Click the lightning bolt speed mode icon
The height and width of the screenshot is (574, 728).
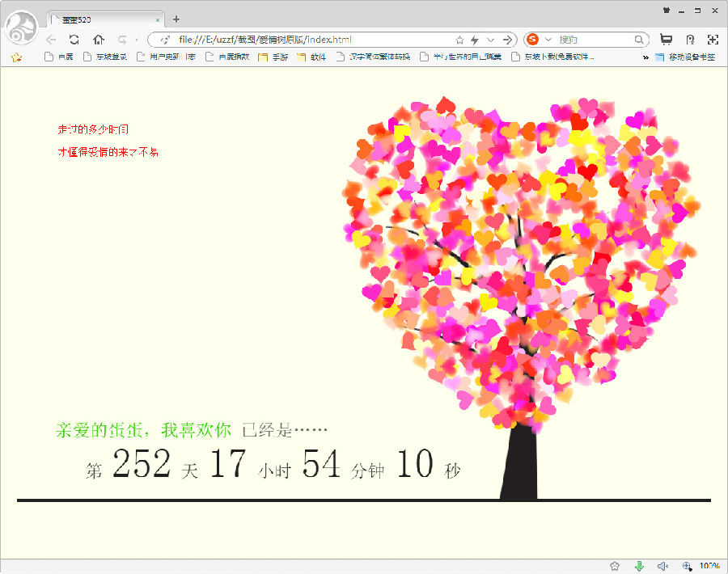click(x=475, y=40)
